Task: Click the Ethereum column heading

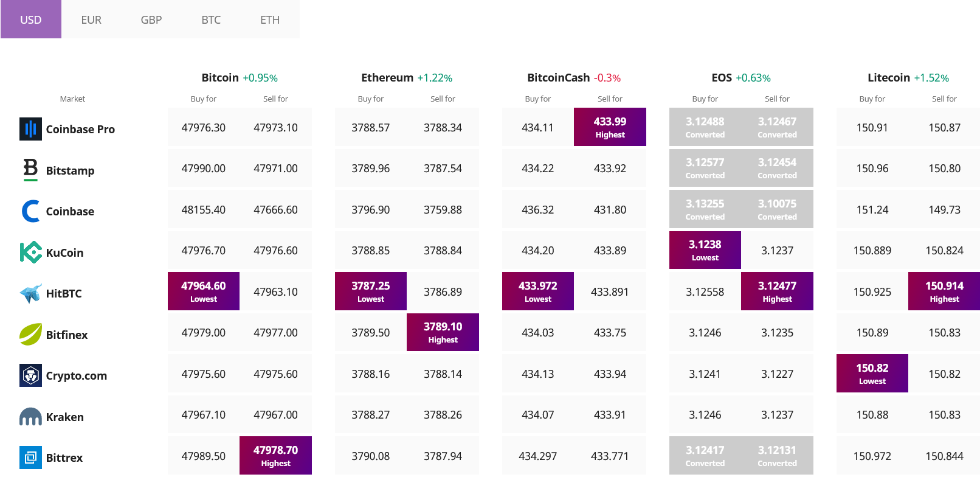Action: [x=387, y=77]
